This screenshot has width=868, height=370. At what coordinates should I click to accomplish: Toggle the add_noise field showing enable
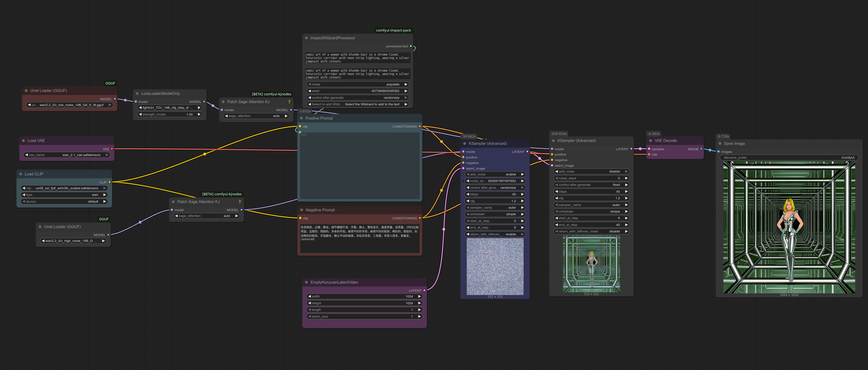(x=495, y=174)
